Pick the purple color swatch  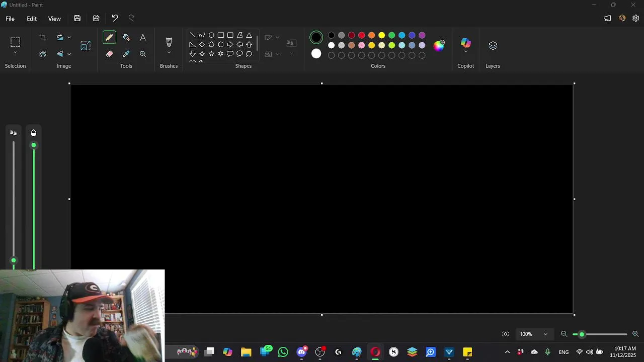(x=422, y=35)
